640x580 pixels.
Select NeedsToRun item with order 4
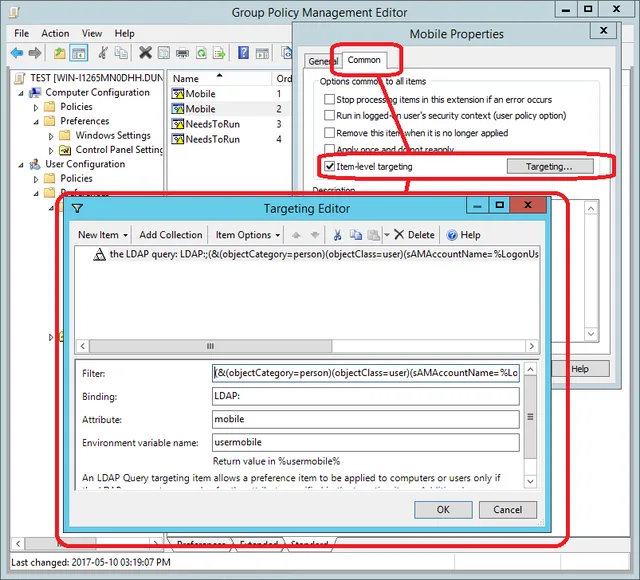click(x=206, y=139)
